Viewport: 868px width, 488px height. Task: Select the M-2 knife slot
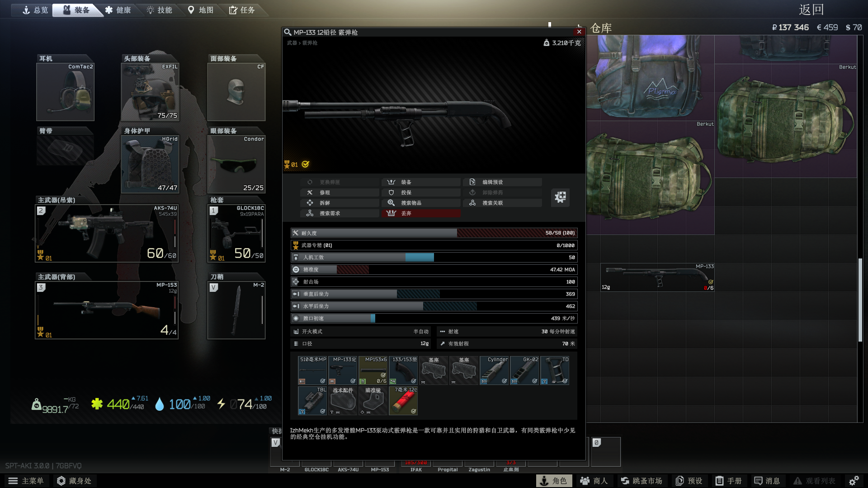click(x=236, y=310)
